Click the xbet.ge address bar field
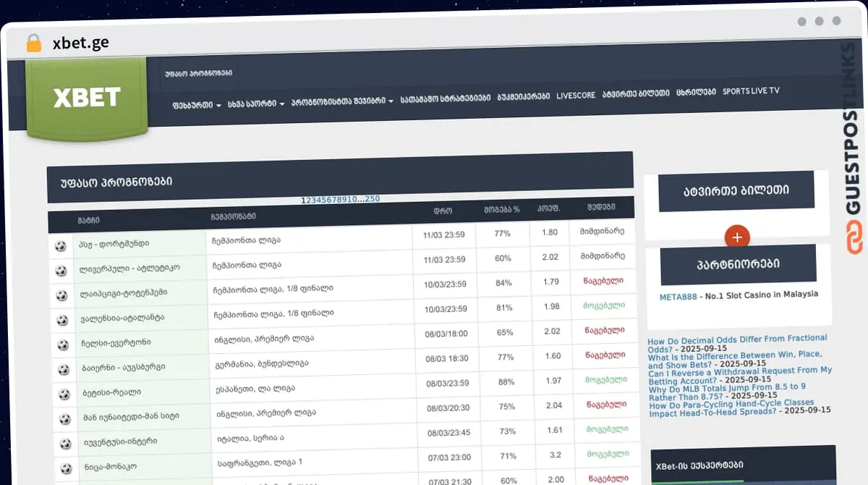868x485 pixels. coord(82,42)
